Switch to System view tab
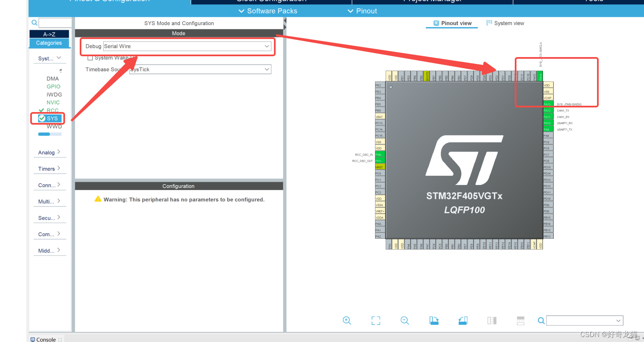The height and width of the screenshot is (342, 644). [505, 23]
